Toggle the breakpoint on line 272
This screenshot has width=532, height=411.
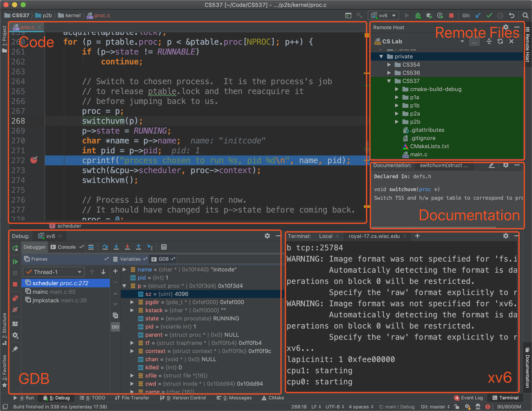pyautogui.click(x=34, y=160)
